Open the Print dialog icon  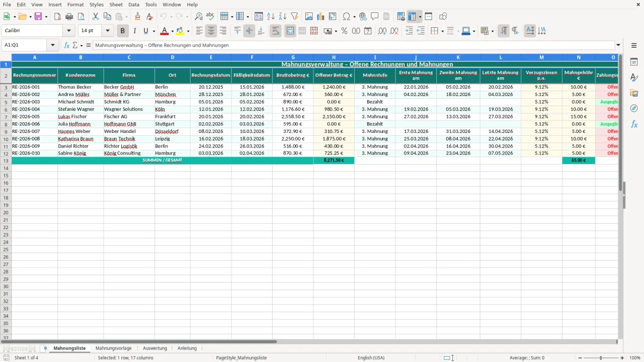69,17
